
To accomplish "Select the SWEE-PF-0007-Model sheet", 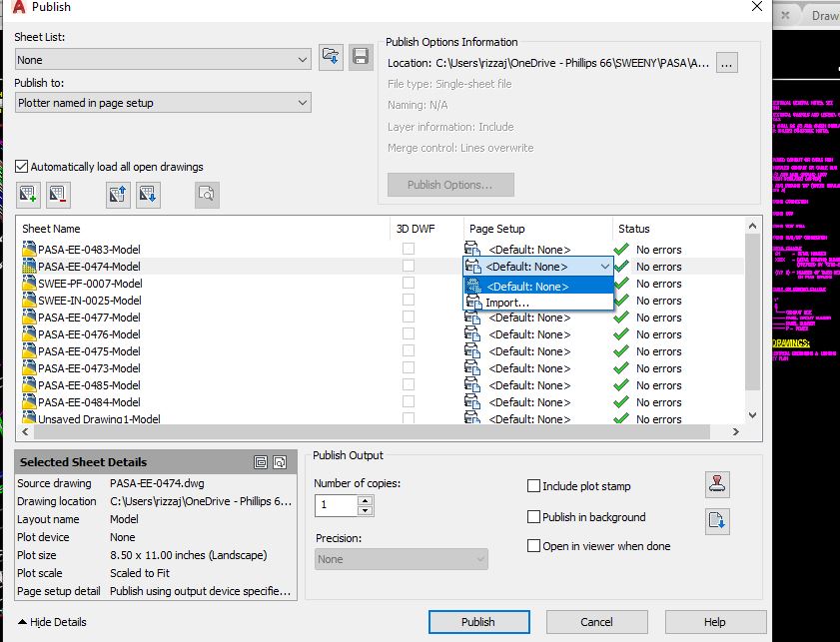I will coord(92,284).
